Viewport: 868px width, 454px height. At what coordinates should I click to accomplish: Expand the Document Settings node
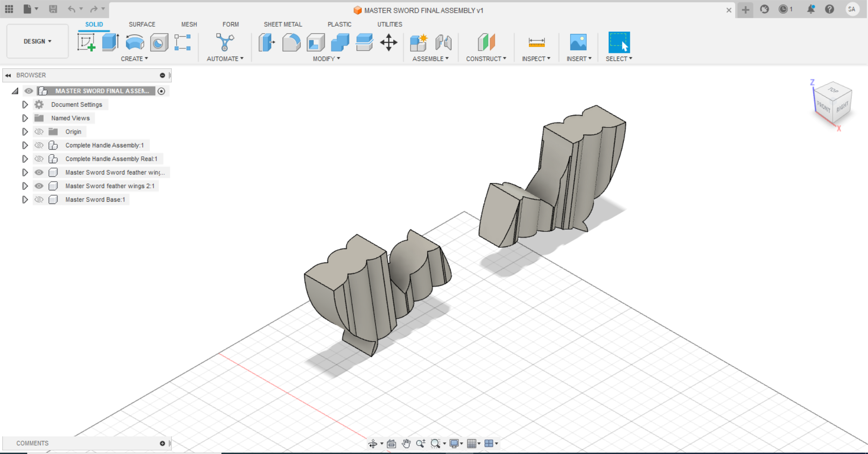[25, 104]
